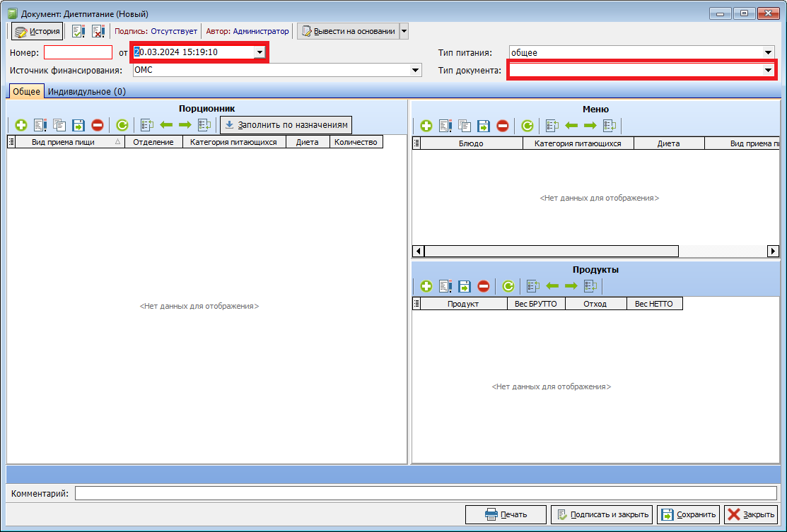This screenshot has width=787, height=532.
Task: Click the Подписать и закрыть button
Action: (x=600, y=514)
